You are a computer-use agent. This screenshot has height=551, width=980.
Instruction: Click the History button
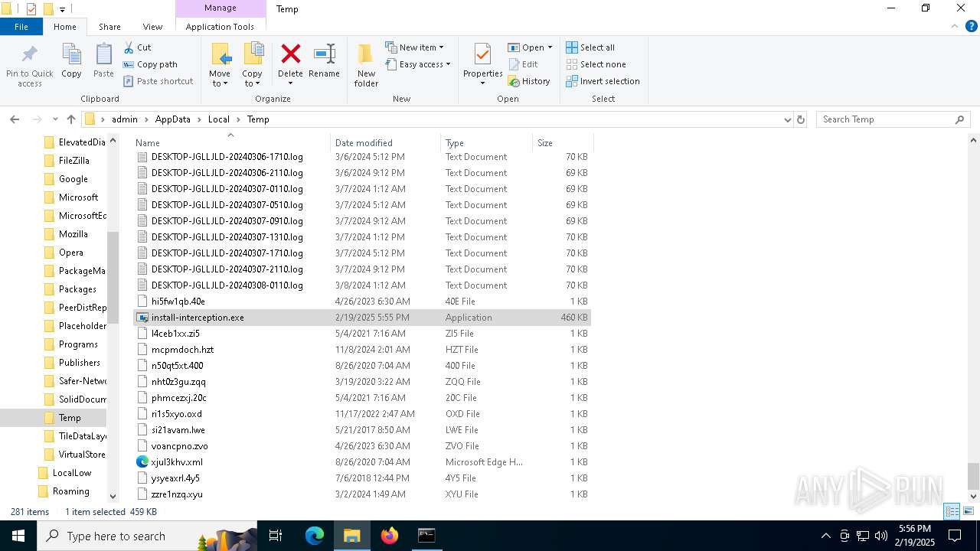[x=529, y=81]
